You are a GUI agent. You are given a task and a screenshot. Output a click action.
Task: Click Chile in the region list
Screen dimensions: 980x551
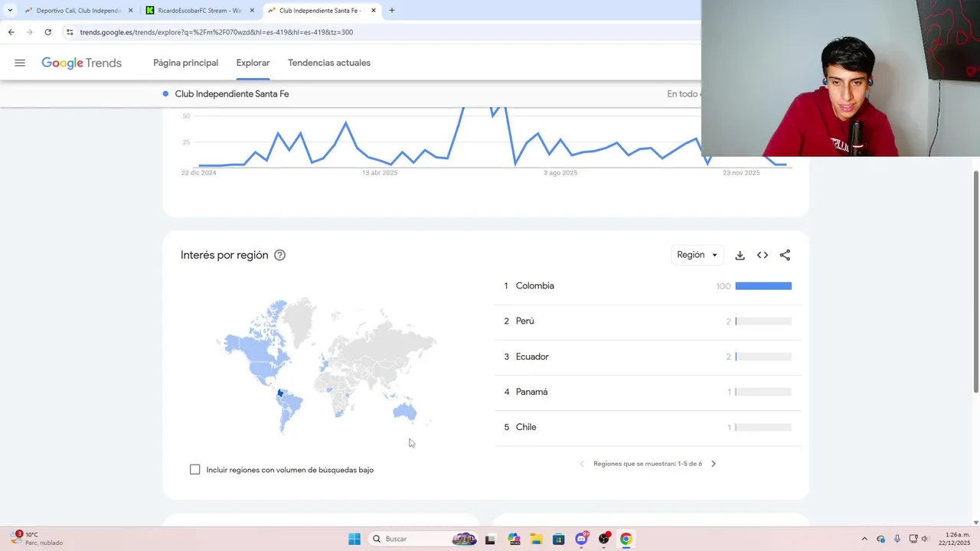pos(526,427)
